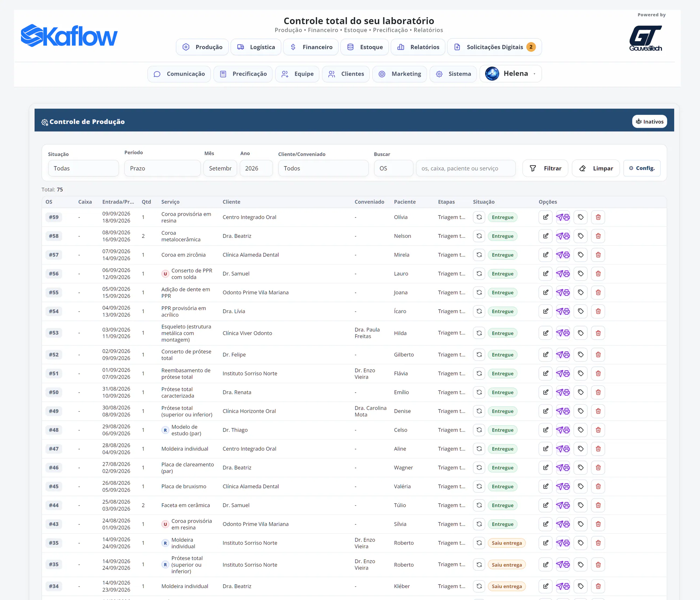The height and width of the screenshot is (600, 700).
Task: Click the status refresh icon for order #50
Action: pyautogui.click(x=479, y=392)
